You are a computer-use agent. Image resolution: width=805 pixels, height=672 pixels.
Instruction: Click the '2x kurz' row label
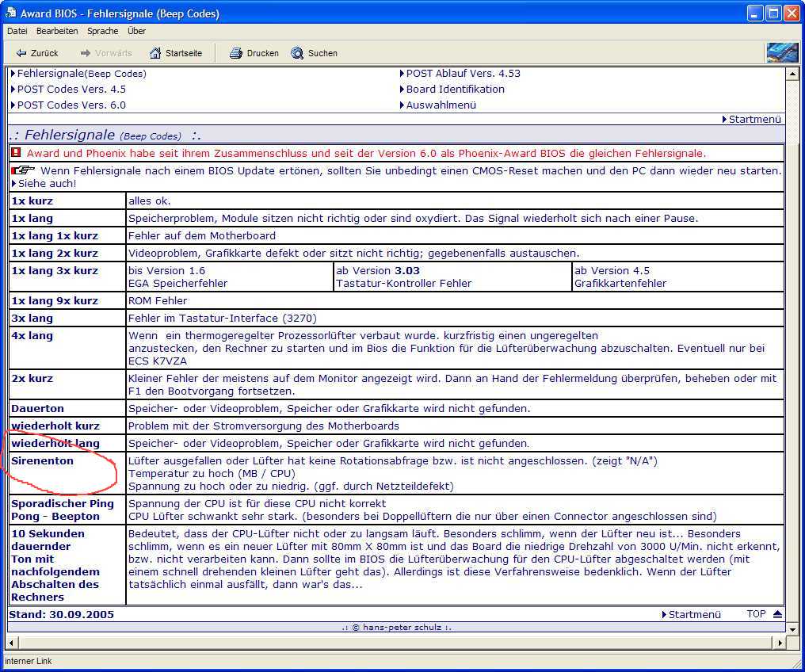coord(32,378)
